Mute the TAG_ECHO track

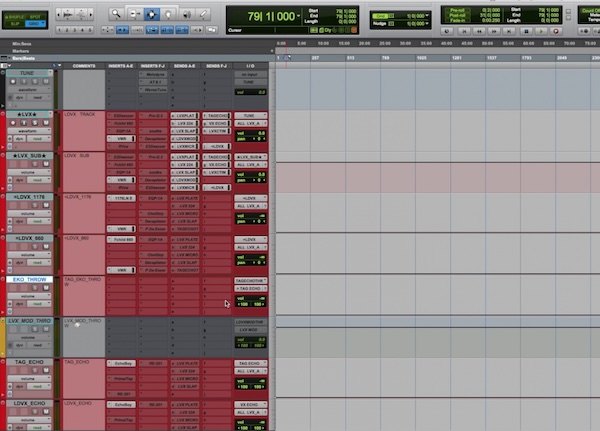46,370
